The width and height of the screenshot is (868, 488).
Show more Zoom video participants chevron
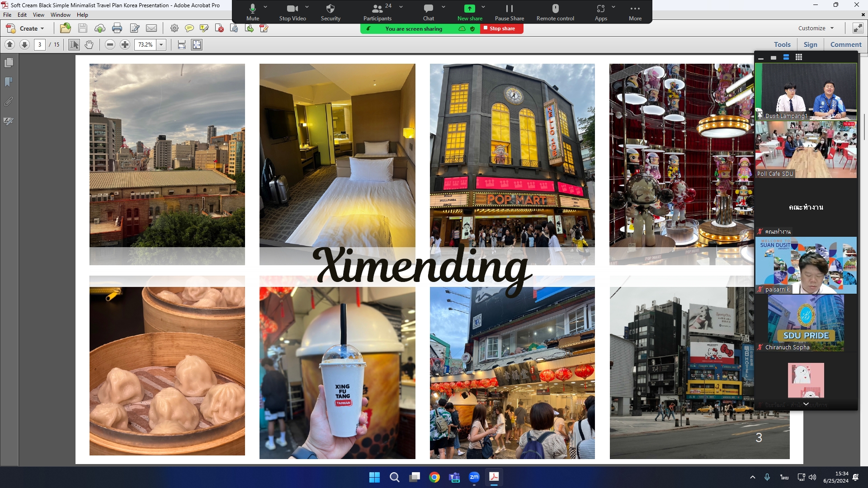(806, 404)
